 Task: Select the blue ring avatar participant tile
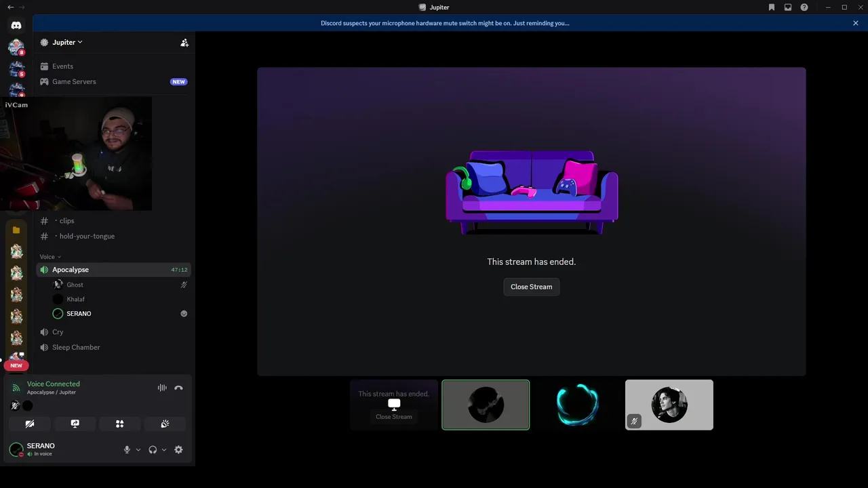(x=577, y=405)
